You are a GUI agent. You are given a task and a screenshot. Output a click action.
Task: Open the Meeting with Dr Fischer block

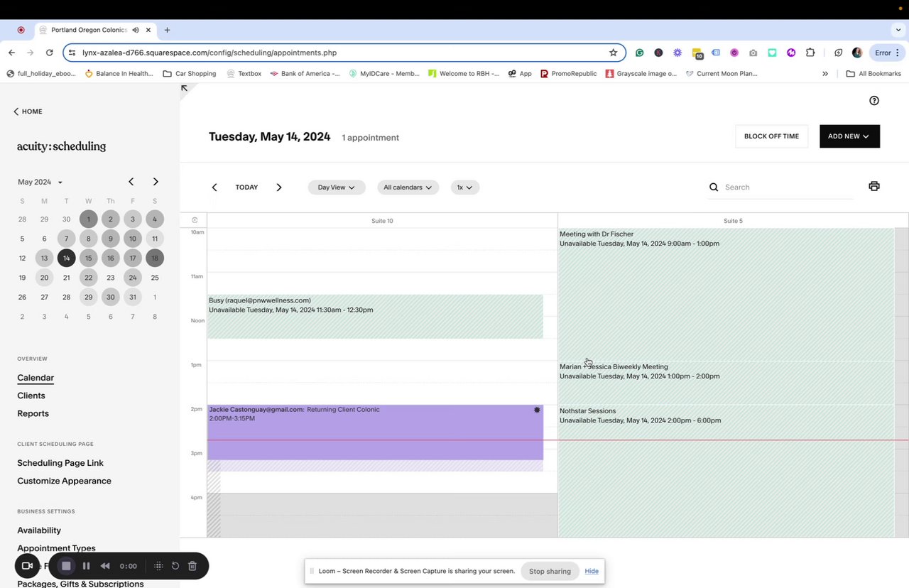[726, 294]
